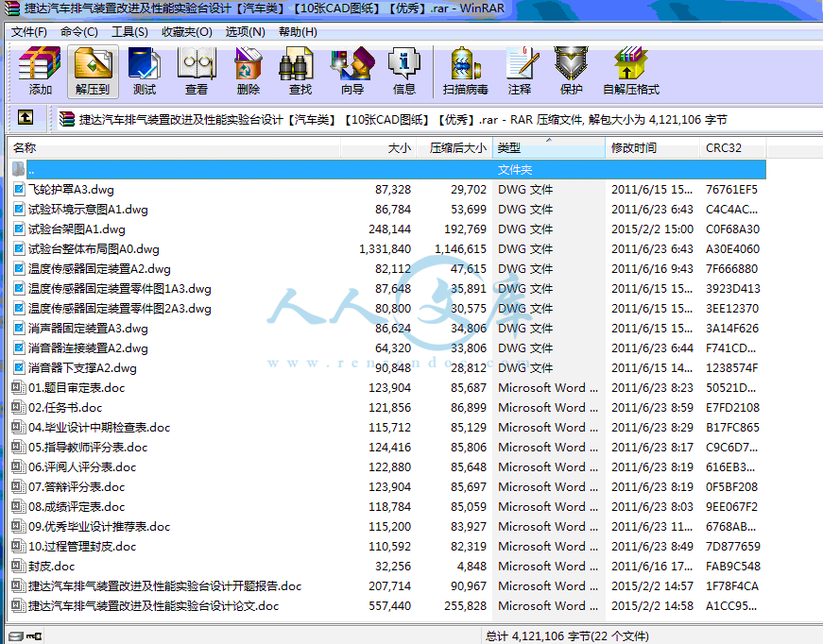Click the 添加 (Add) toolbar icon
The image size is (823, 644).
[x=40, y=71]
